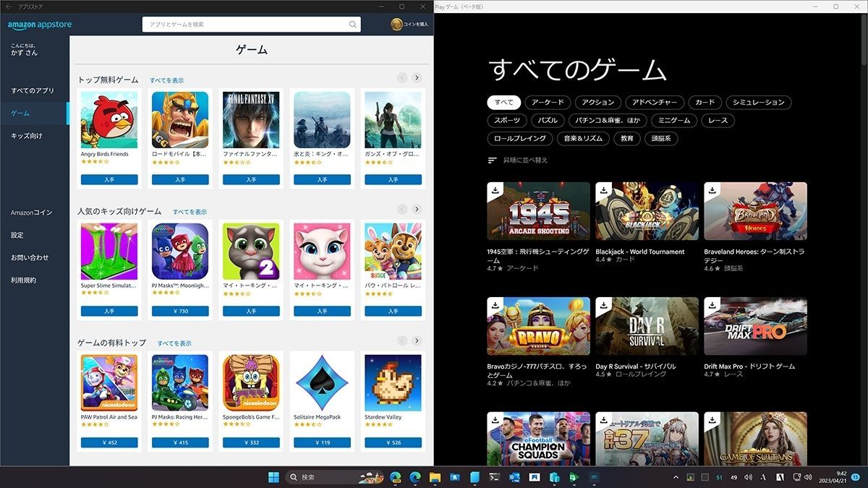Click the download icon on Drift Max Pro

[x=712, y=305]
